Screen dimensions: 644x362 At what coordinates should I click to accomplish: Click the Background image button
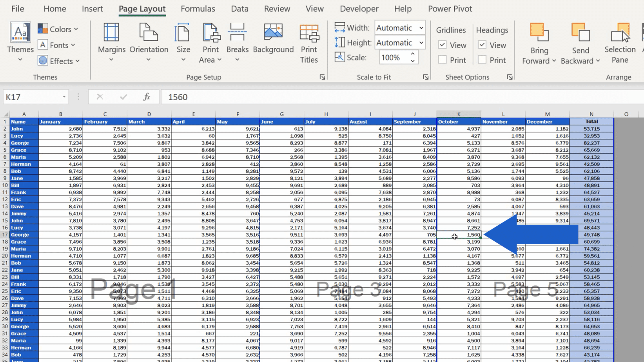[273, 39]
